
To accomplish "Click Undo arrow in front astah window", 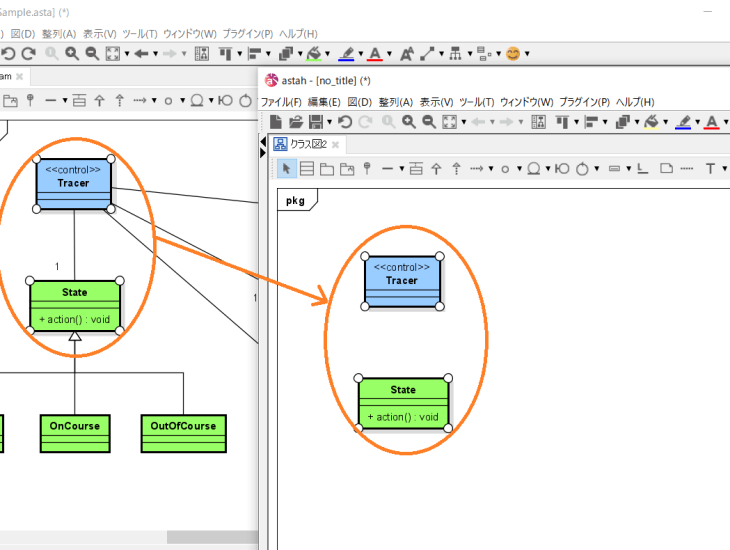I will 345,122.
